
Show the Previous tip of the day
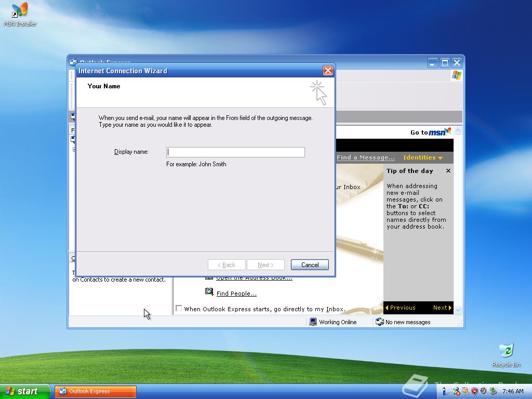tap(400, 308)
